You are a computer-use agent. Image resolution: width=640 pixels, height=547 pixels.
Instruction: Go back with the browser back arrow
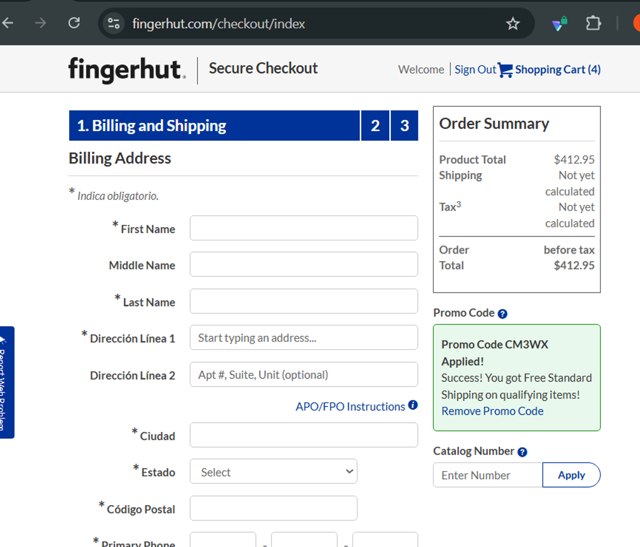(x=8, y=23)
